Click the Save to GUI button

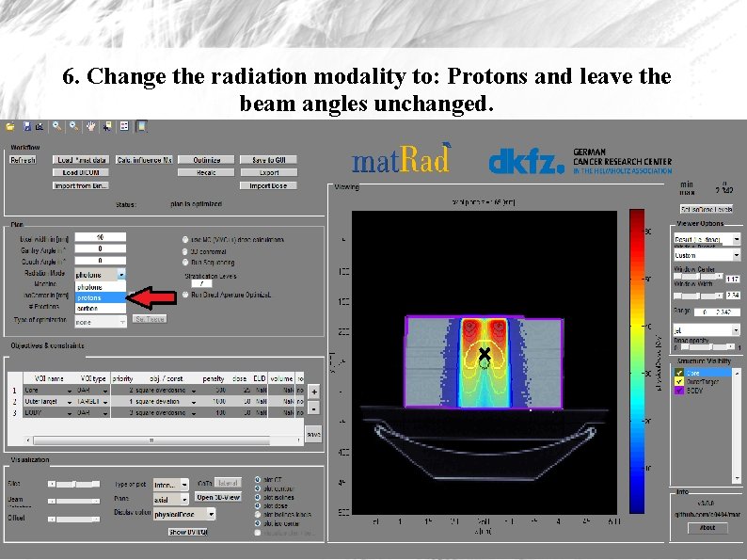269,160
